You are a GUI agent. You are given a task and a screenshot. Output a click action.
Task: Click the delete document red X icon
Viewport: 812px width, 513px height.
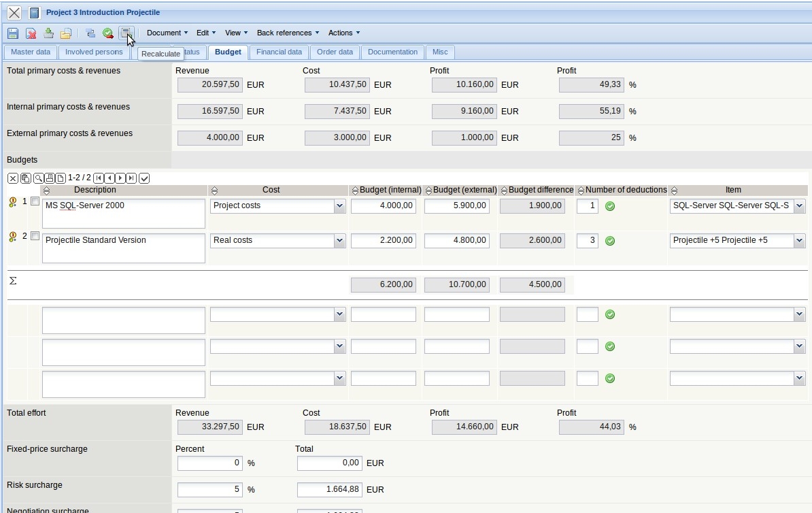tap(31, 33)
